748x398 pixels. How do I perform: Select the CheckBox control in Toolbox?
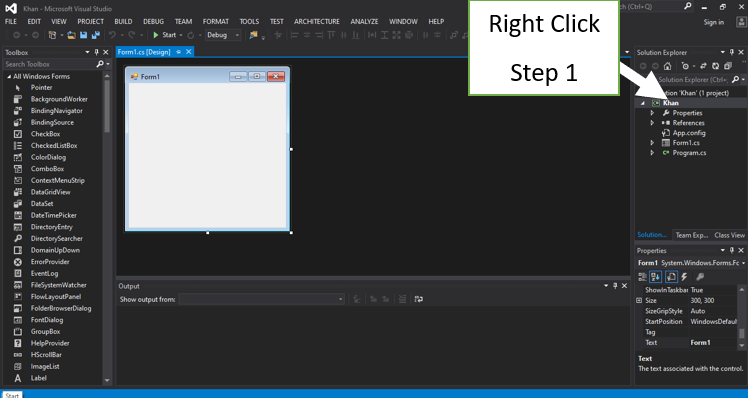(45, 134)
